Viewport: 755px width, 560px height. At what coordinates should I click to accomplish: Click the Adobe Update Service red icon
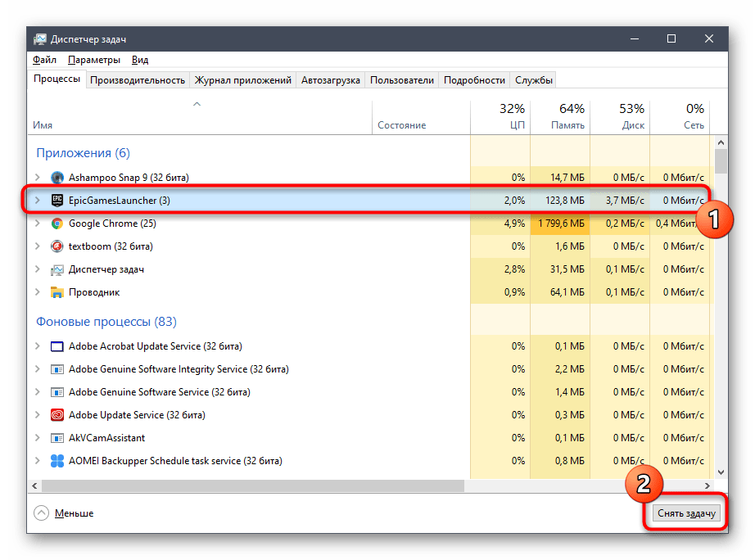pos(57,415)
